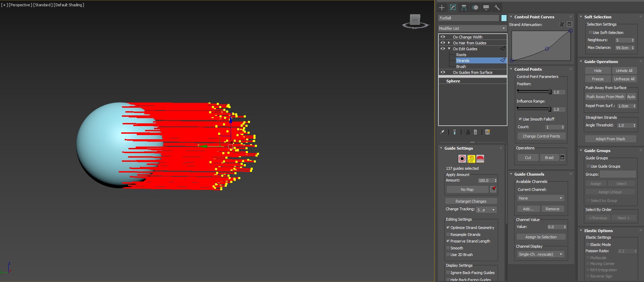
Task: Open the Modifier List dropdown
Action: click(x=472, y=28)
